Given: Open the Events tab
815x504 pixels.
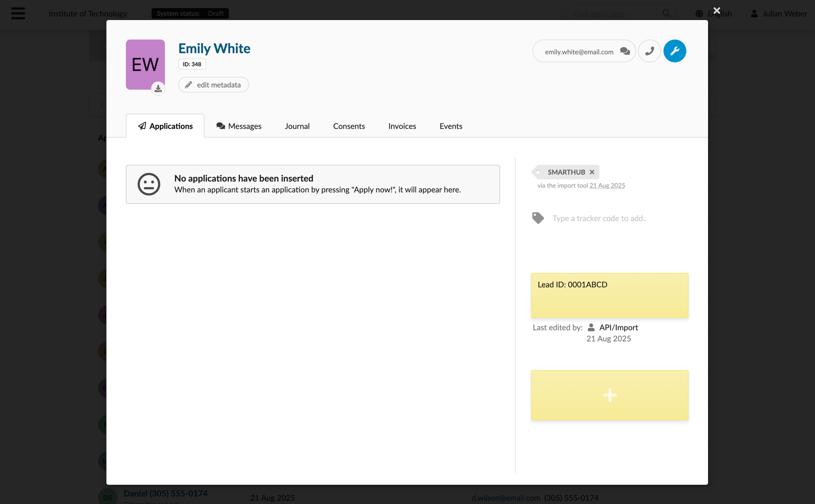Looking at the screenshot, I should (x=451, y=126).
